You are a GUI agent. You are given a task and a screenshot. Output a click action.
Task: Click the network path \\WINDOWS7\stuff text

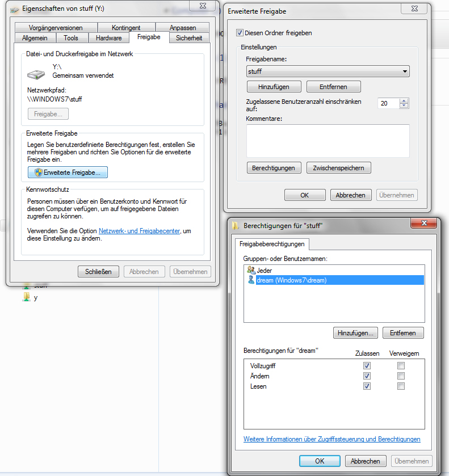[x=54, y=99]
